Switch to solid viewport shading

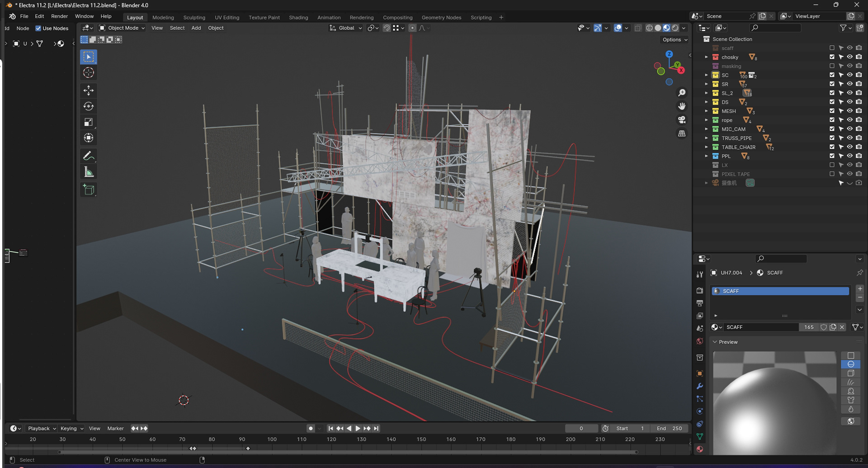(658, 28)
